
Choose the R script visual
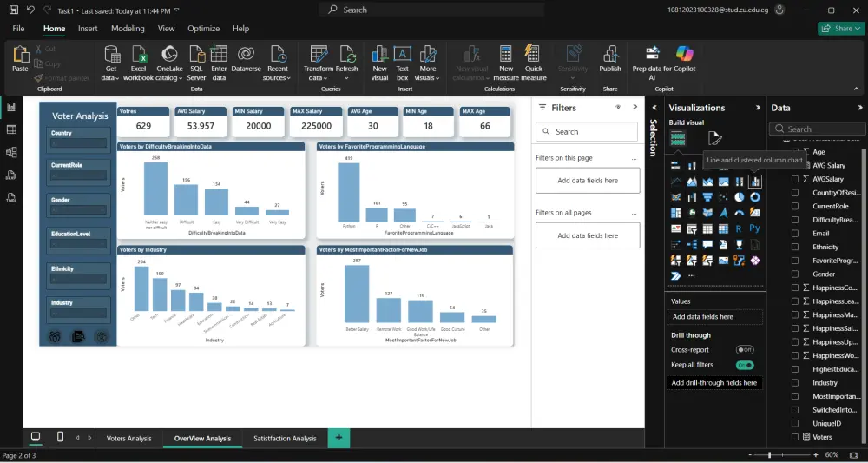pos(739,228)
